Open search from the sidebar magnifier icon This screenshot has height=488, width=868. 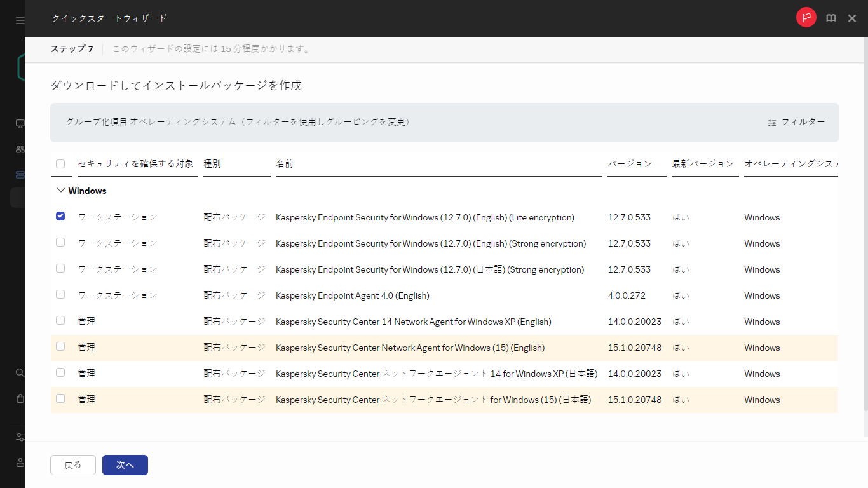pos(19,373)
